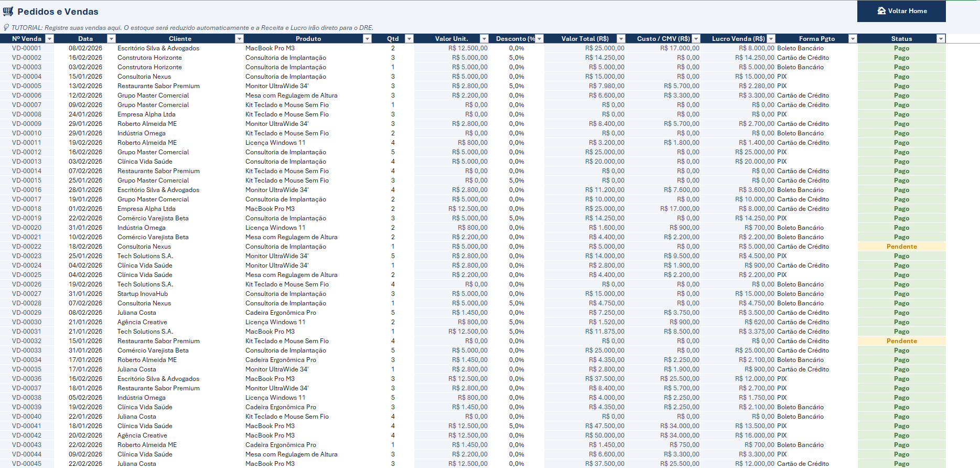Open the Qtd column filter dropdown

(x=409, y=39)
